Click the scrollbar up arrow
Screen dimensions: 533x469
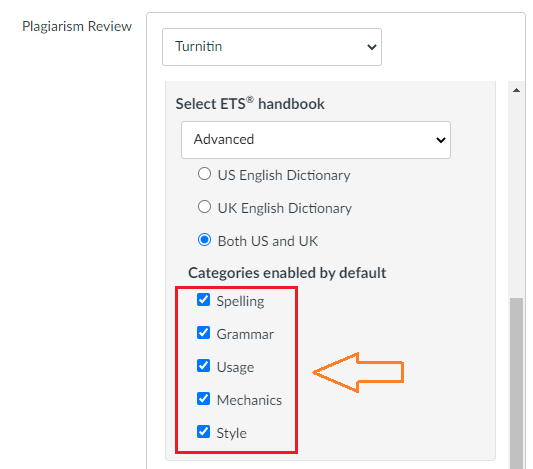click(x=516, y=90)
